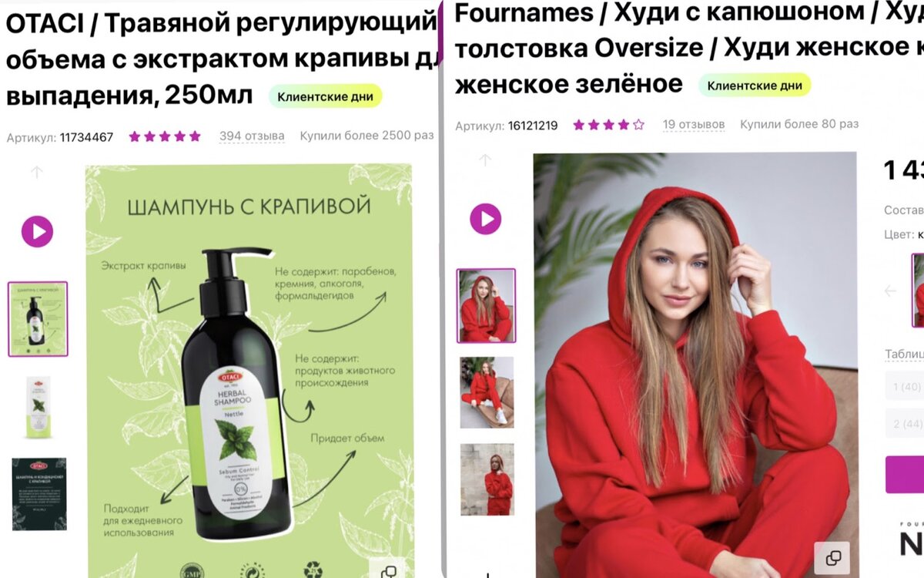
Task: Open the 394 отзыва reviews link
Action: (252, 136)
